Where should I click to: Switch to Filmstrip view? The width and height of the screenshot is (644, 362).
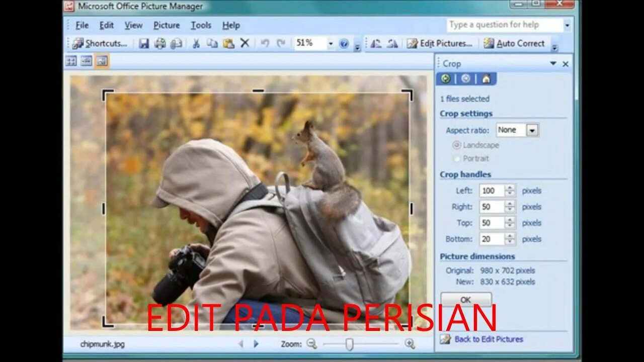coord(87,61)
